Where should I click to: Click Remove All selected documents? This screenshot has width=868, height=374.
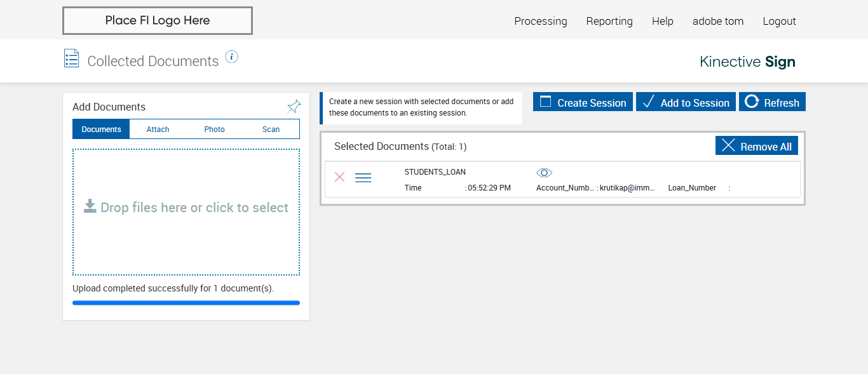click(756, 146)
